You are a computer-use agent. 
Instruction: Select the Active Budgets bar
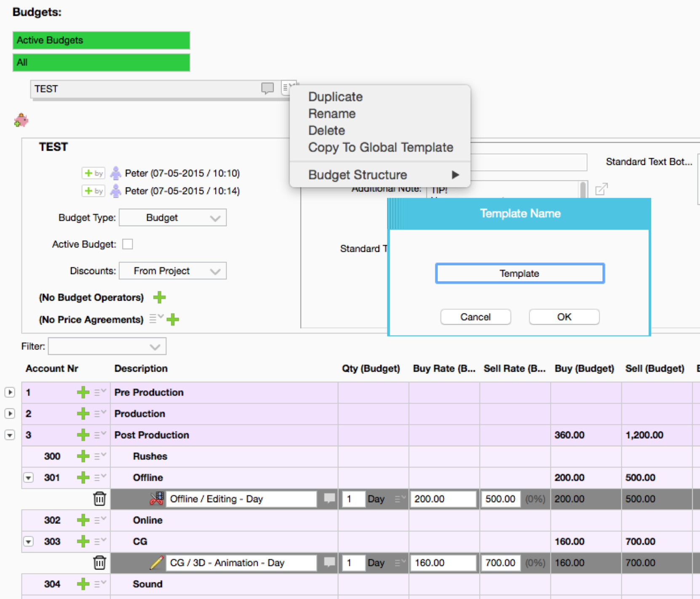[x=101, y=40]
